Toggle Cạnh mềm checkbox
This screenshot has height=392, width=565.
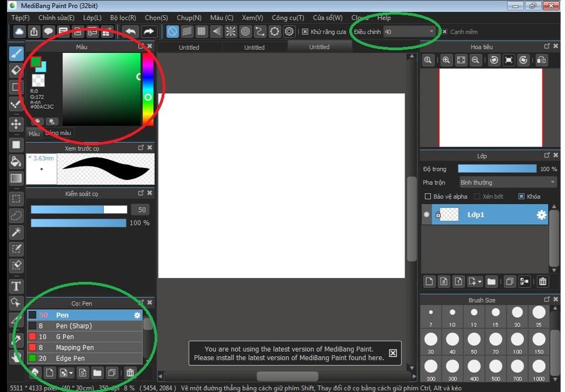tap(445, 31)
